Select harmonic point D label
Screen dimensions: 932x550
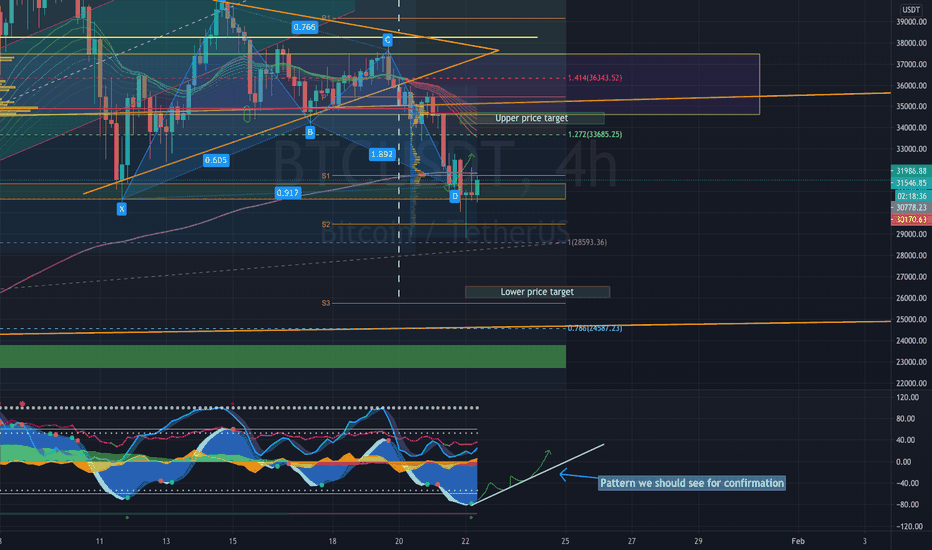tap(455, 196)
